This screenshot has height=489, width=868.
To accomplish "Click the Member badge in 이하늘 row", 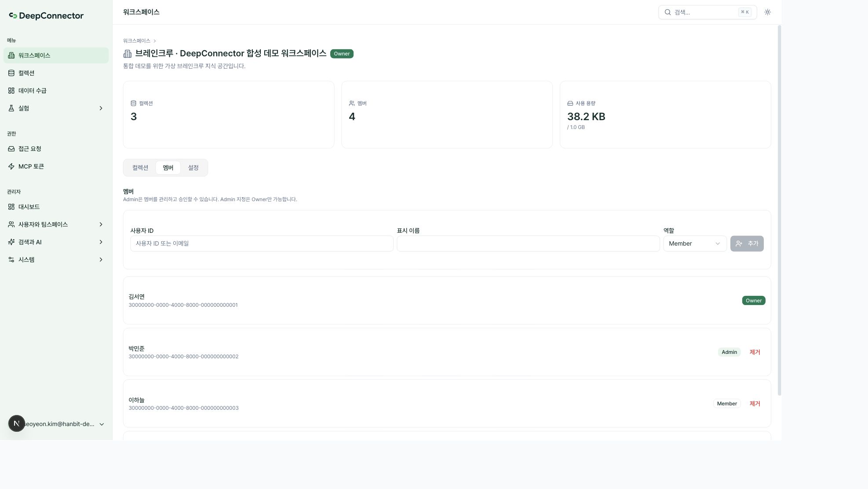I will (x=727, y=404).
